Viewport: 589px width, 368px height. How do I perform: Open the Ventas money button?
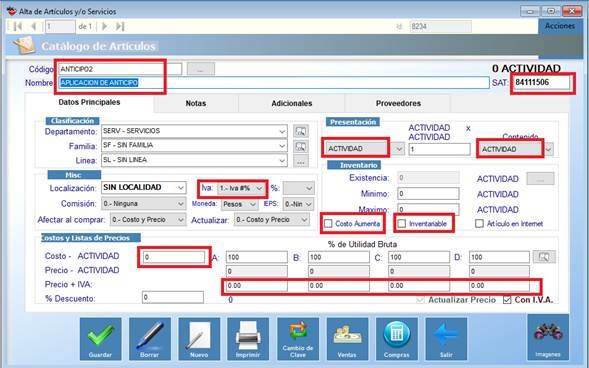pyautogui.click(x=347, y=339)
